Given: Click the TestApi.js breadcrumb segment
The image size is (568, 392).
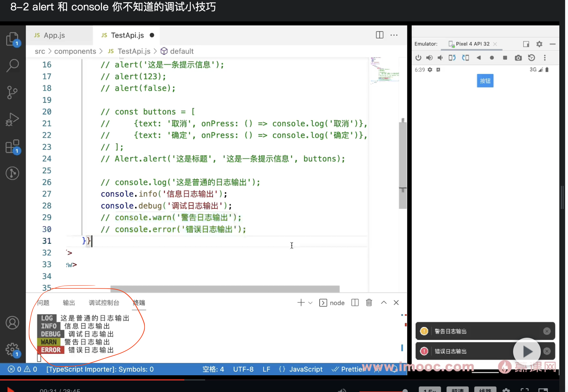Looking at the screenshot, I should [129, 51].
